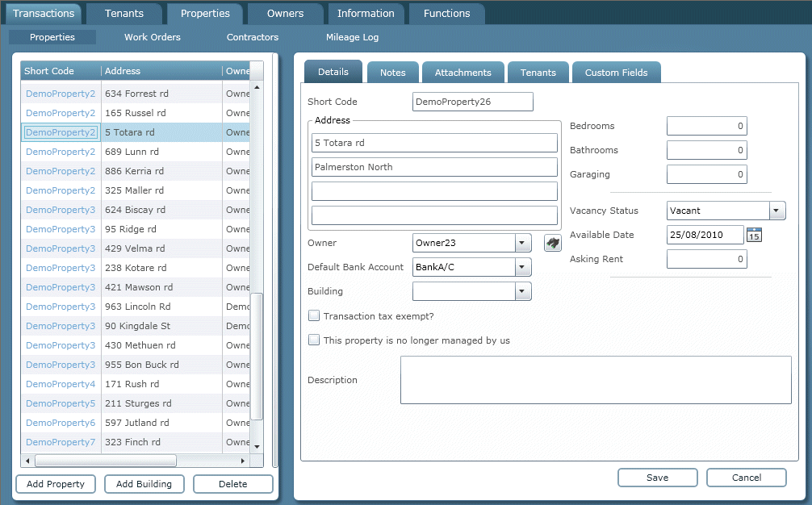Select the 165 Russel rd row
Viewport: 812px width, 505px height.
(x=136, y=113)
